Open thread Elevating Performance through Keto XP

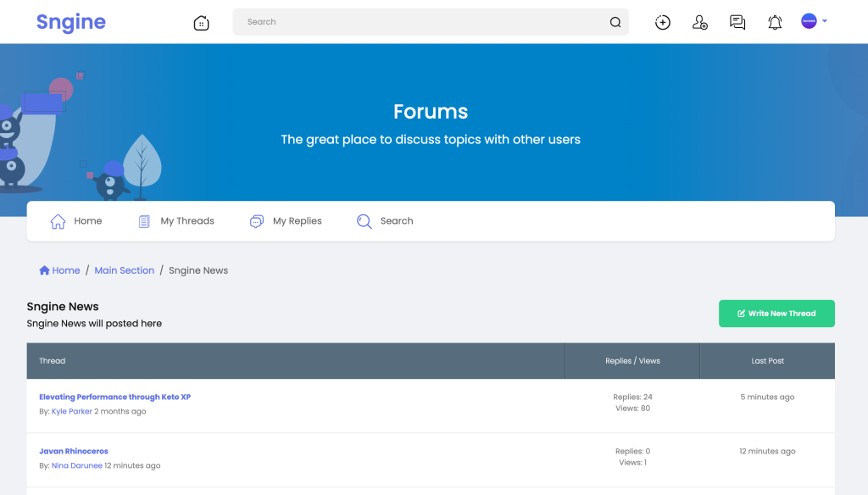(114, 397)
